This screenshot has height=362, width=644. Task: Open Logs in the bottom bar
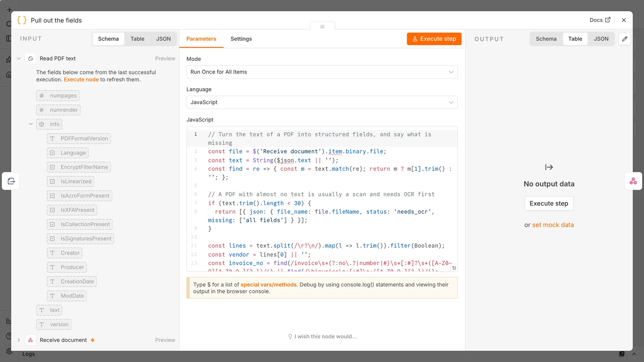[29, 354]
